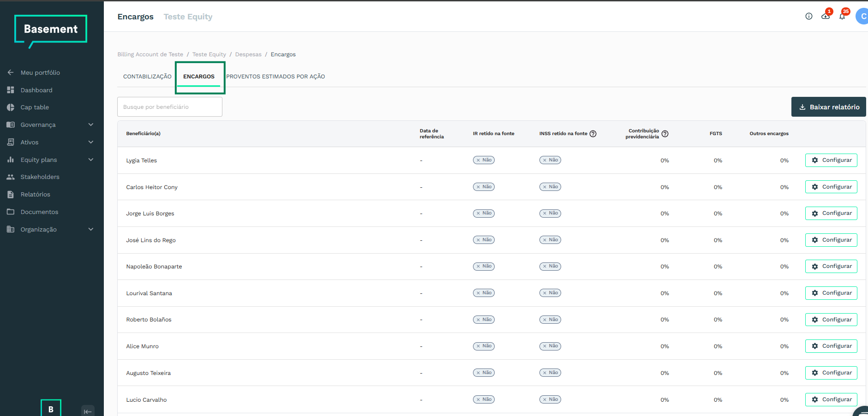868x416 pixels.
Task: Click Roberto Bolaños INSS Não chip
Action: coord(550,320)
